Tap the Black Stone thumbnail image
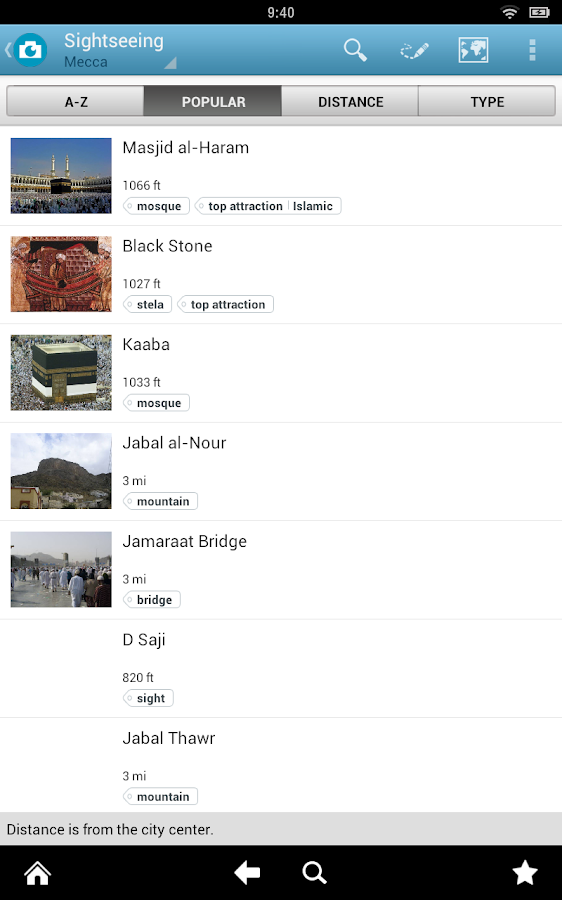Image resolution: width=562 pixels, height=900 pixels. (61, 274)
